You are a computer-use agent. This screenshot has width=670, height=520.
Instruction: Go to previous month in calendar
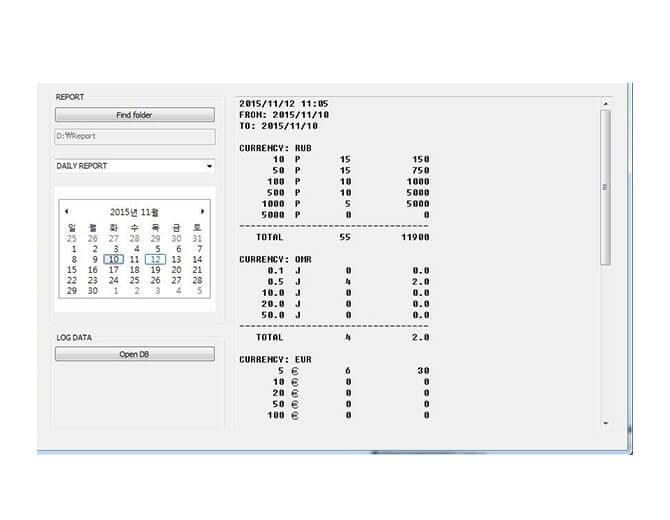pyautogui.click(x=67, y=212)
